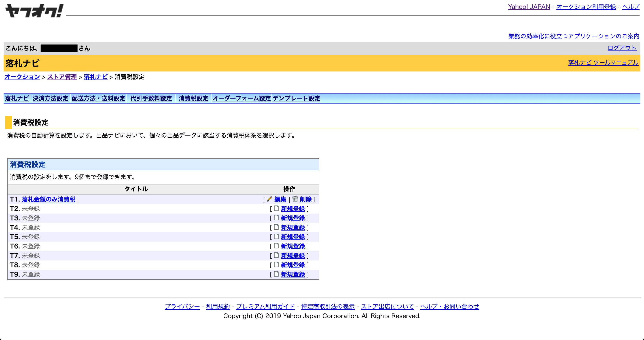644x340 pixels.
Task: Click the 削除 link for T1
Action: click(306, 199)
